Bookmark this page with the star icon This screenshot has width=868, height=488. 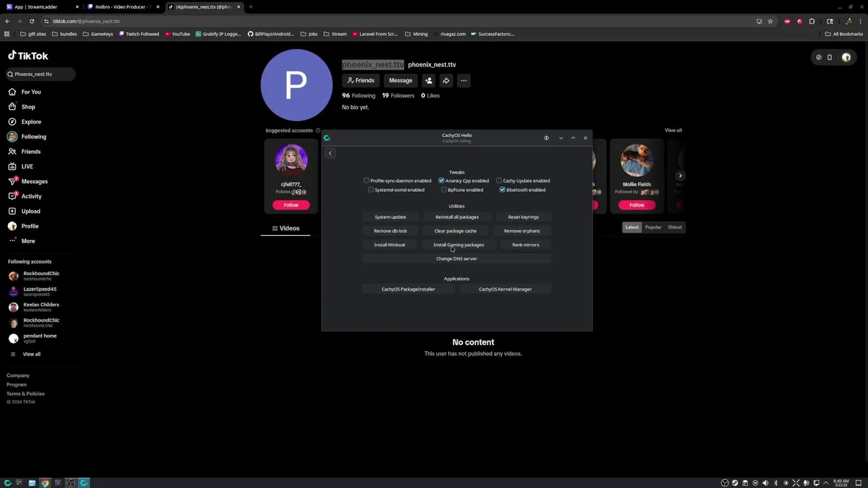click(770, 21)
